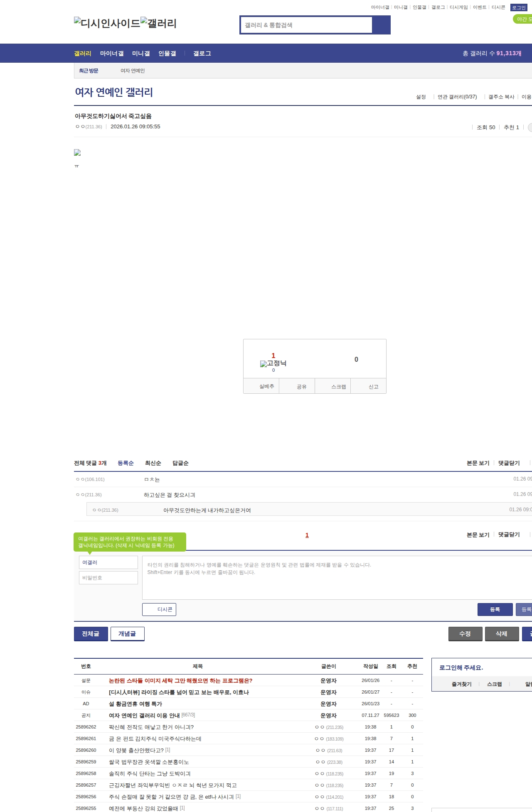Image resolution: width=532 pixels, height=812 pixels.
Task: Click comment author ㅇㅇ(106.101)
Action: point(90,479)
